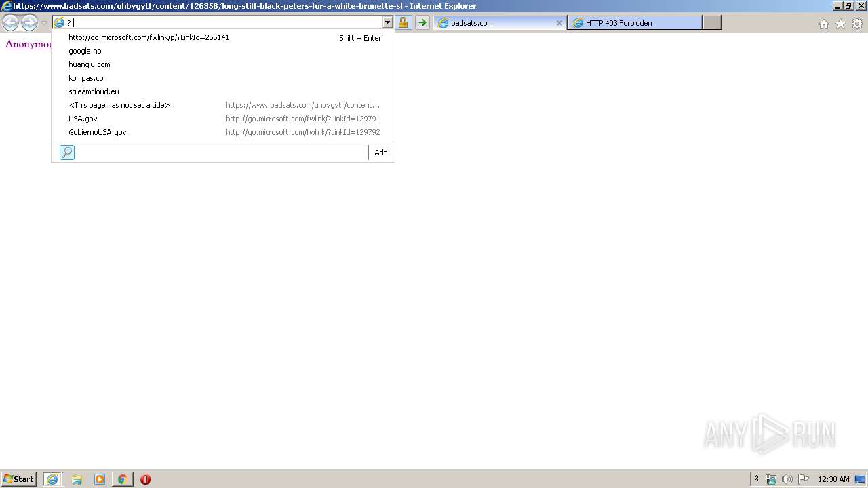This screenshot has width=868, height=488.
Task: Switch to the HTTP 403 Forbidden tab
Action: (635, 22)
